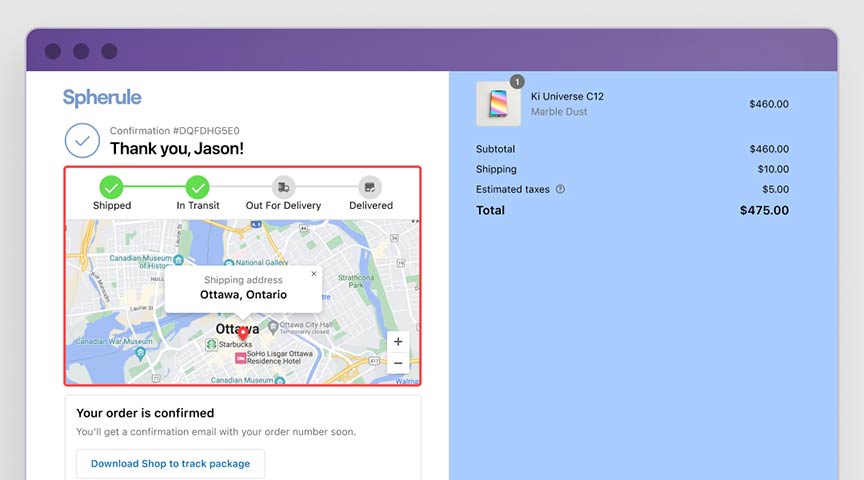Click the 'Thank you, Jason!' heading
This screenshot has height=480, width=864.
pyautogui.click(x=176, y=149)
